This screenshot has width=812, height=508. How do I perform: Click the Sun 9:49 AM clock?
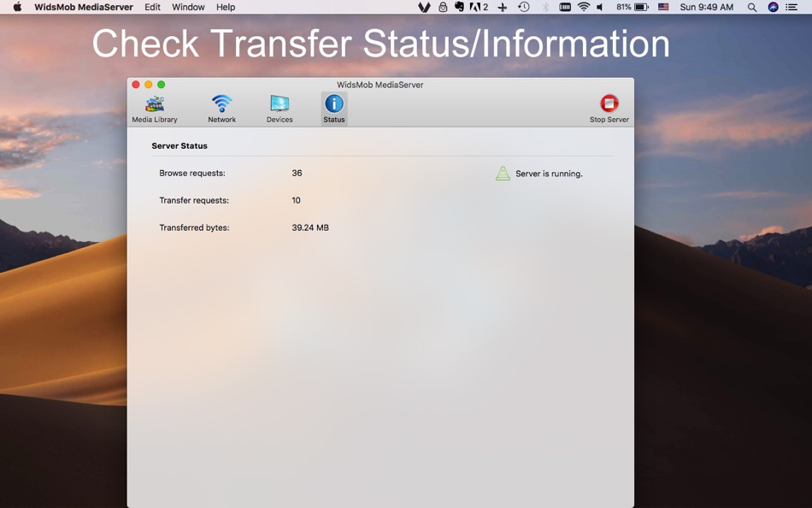tap(706, 7)
